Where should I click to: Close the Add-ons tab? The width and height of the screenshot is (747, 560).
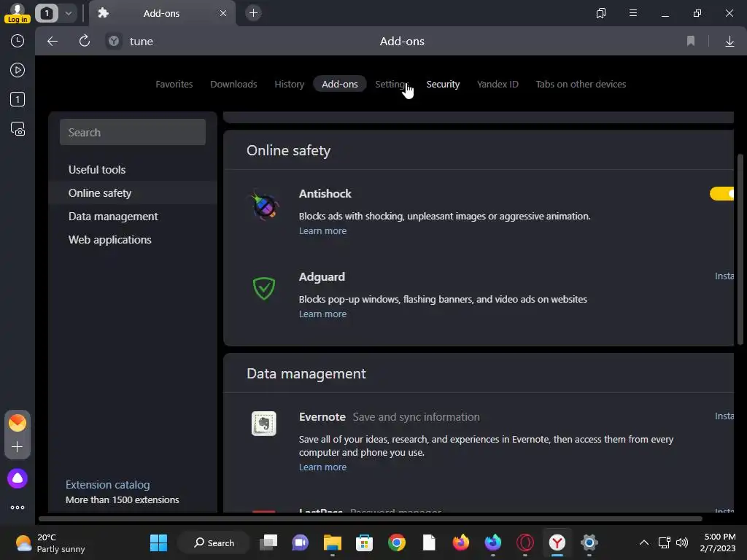pyautogui.click(x=223, y=13)
